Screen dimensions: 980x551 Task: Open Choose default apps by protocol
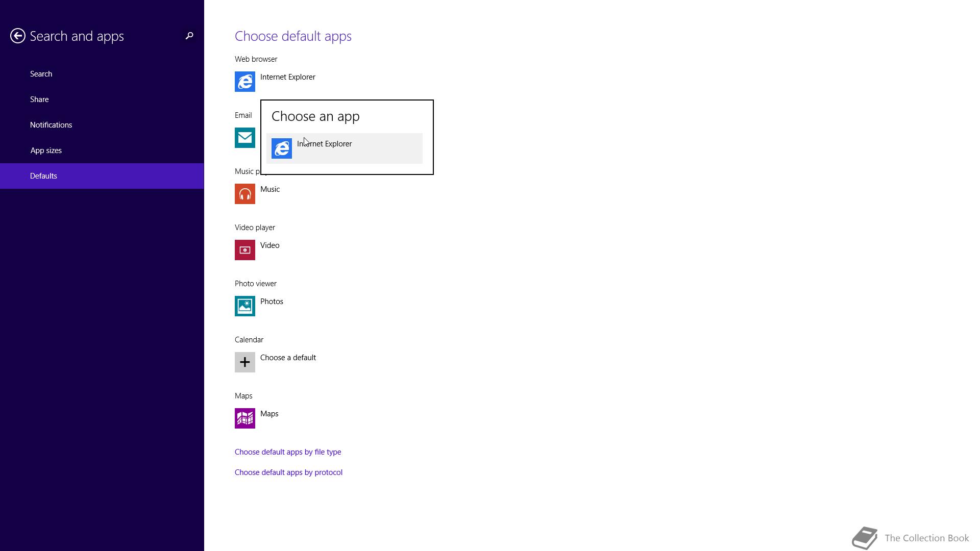(x=288, y=472)
